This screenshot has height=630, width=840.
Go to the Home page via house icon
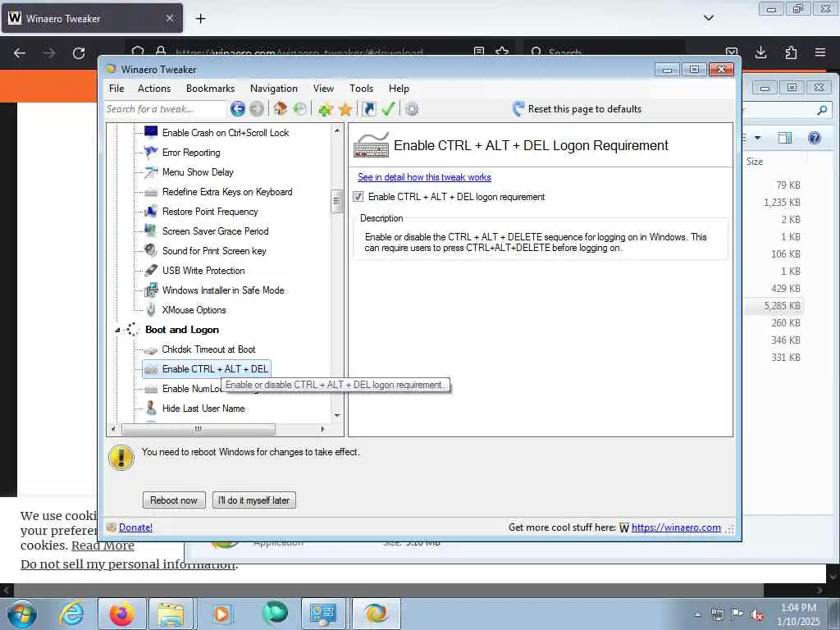click(280, 109)
